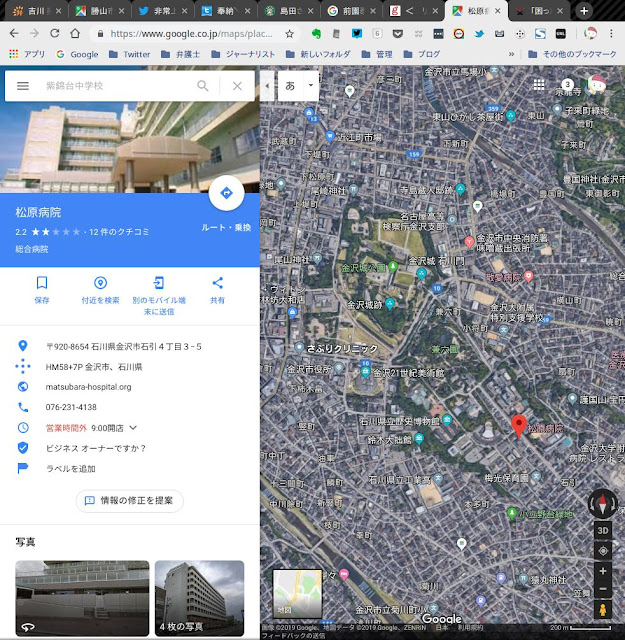Open the ジャーナリスト bookmarks folder

click(x=243, y=54)
